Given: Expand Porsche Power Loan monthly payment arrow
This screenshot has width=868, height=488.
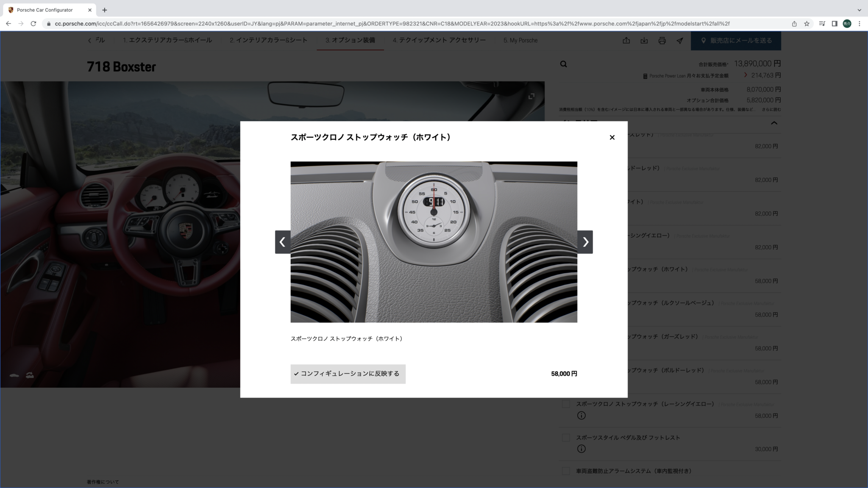Looking at the screenshot, I should [x=746, y=75].
